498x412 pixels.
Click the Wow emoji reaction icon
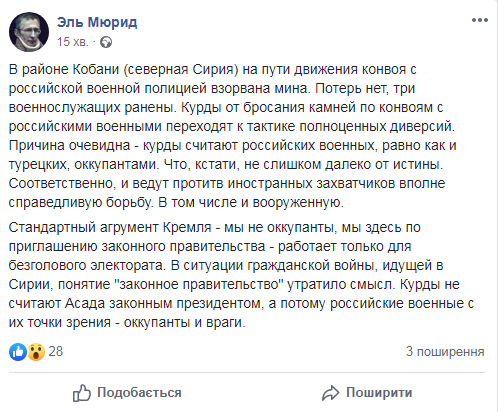click(x=36, y=352)
